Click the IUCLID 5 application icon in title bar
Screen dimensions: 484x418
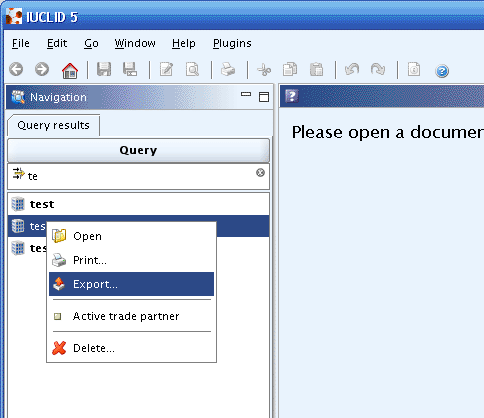point(14,16)
